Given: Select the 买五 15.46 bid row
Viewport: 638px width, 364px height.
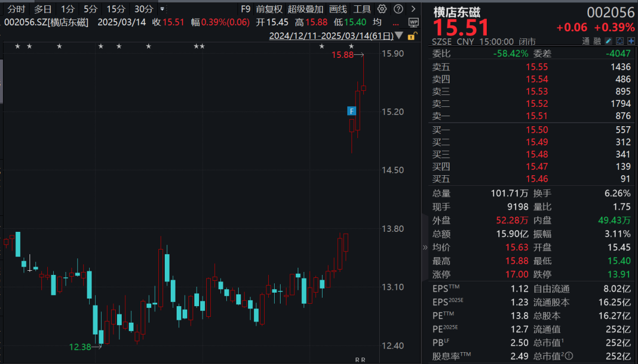Looking at the screenshot, I should 532,178.
